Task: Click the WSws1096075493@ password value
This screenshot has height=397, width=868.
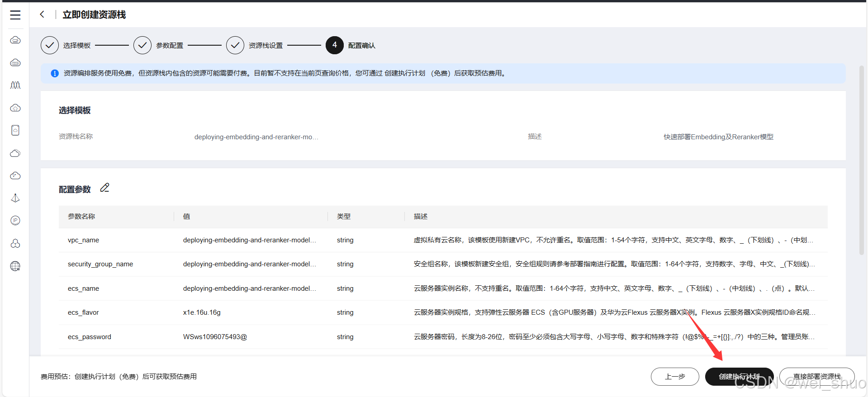Action: [x=215, y=337]
